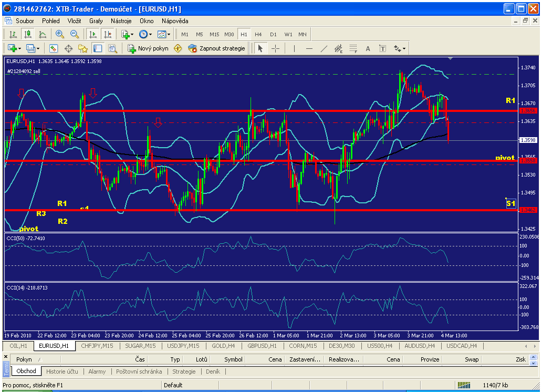Image resolution: width=542 pixels, height=392 pixels.
Task: Open the Data Window crosshair-circle icon
Action: pyautogui.click(x=68, y=48)
